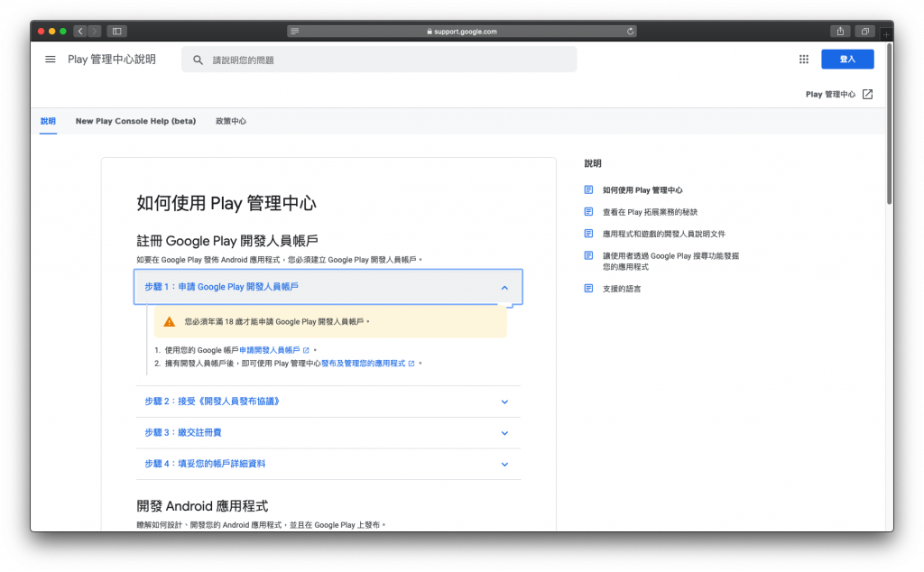924x572 pixels.
Task: Go back with Safari's back arrow
Action: click(80, 32)
